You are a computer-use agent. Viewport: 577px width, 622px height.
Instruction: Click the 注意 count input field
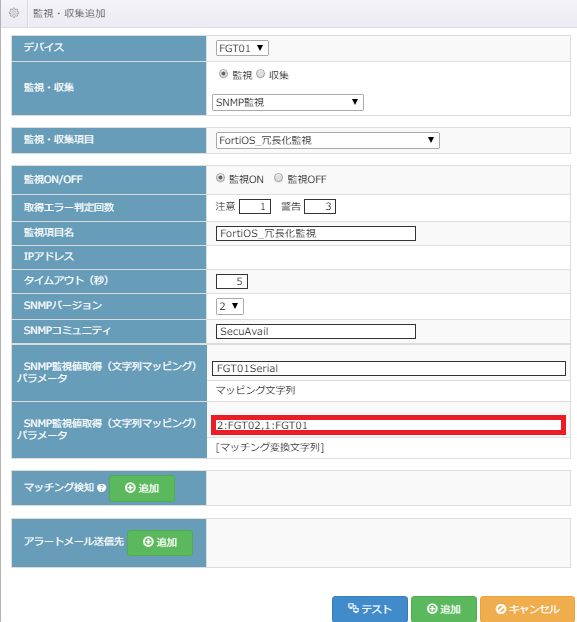pos(255,207)
